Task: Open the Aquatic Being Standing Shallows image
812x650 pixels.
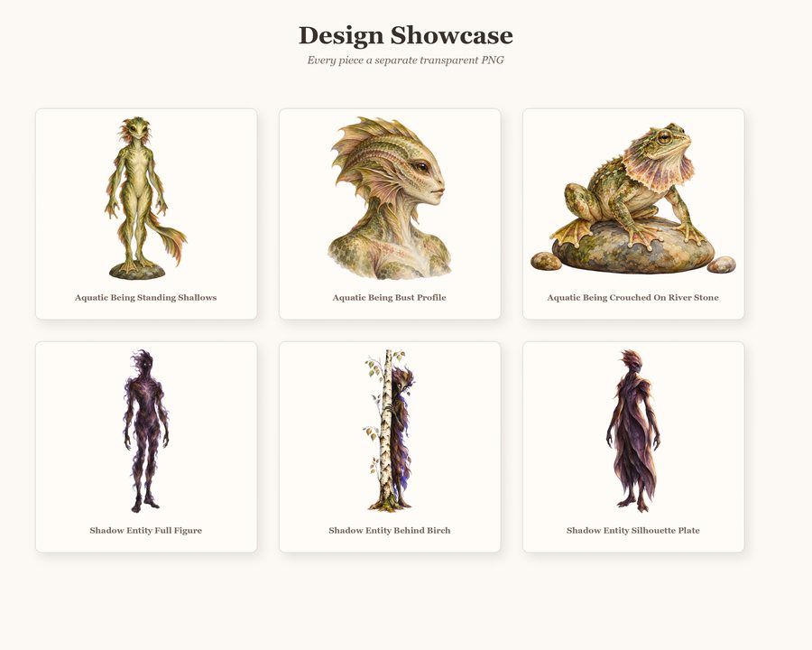Action: (146, 198)
